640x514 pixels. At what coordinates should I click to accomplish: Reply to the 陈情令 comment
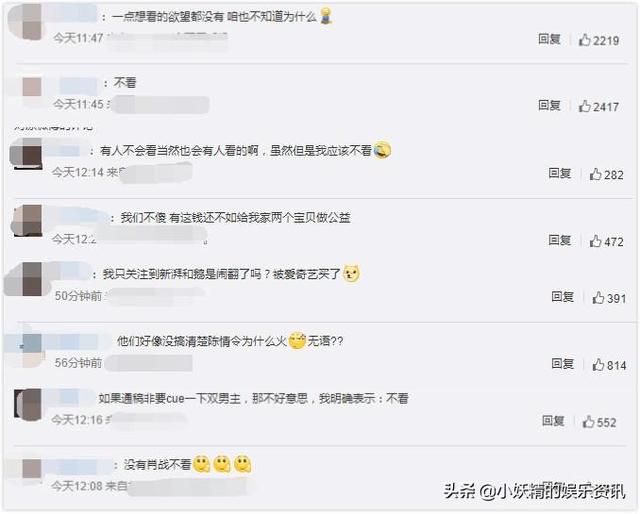(x=562, y=364)
